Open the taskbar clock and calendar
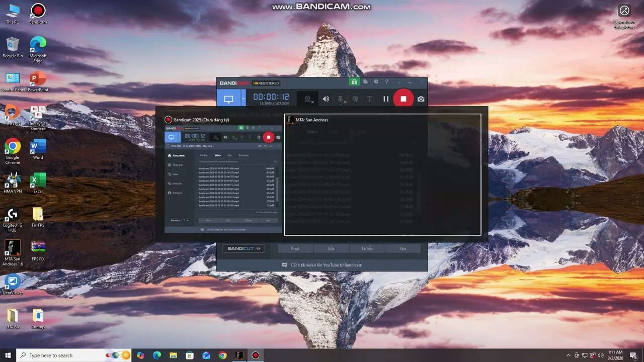 [x=615, y=355]
